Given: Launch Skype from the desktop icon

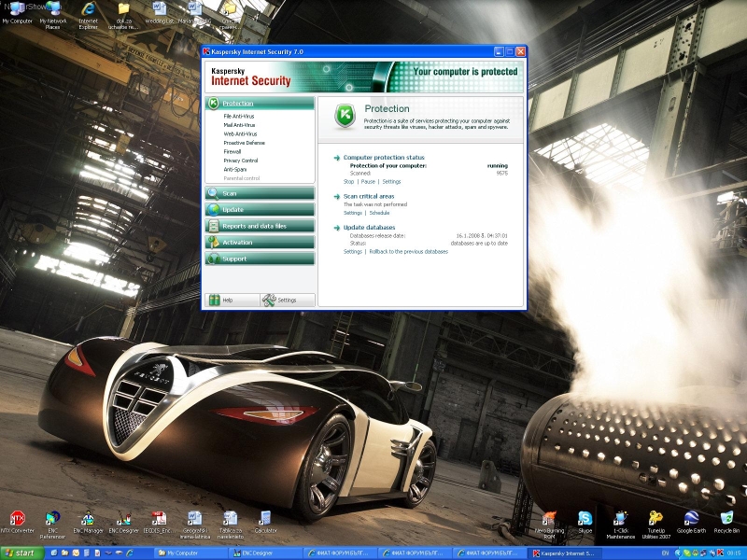Looking at the screenshot, I should [585, 523].
